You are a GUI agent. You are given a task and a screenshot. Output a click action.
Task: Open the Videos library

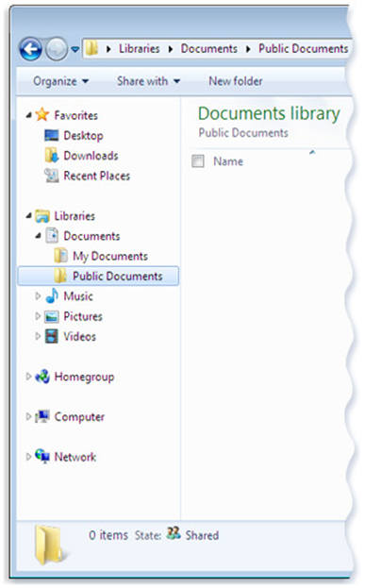(80, 336)
